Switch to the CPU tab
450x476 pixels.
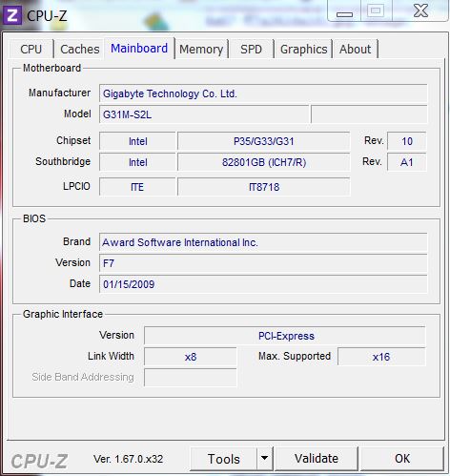(31, 49)
